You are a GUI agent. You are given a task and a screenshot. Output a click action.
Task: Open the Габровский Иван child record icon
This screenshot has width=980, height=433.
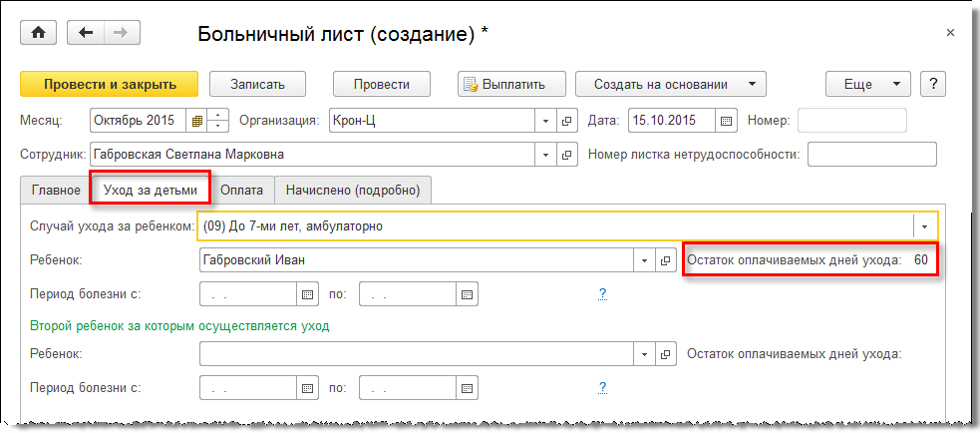point(666,260)
